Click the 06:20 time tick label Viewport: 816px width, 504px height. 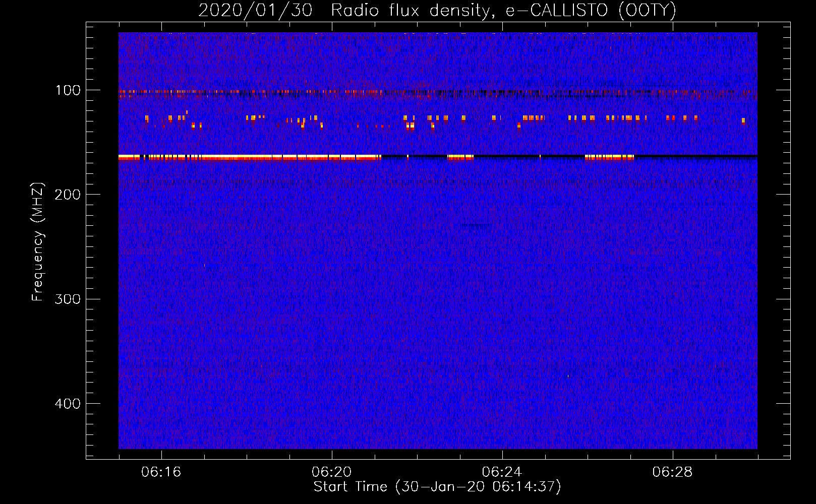click(332, 472)
